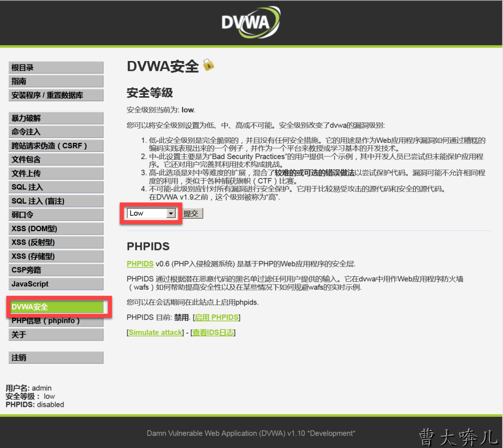Viewport: 503px width, 448px height.
Task: Select the JavaScript sidebar entry
Action: 56,283
